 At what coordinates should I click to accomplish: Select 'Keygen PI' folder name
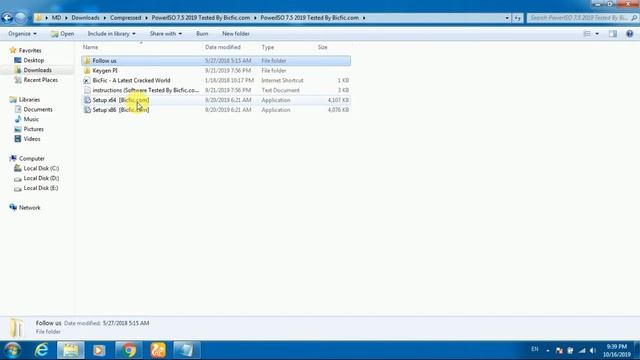105,71
